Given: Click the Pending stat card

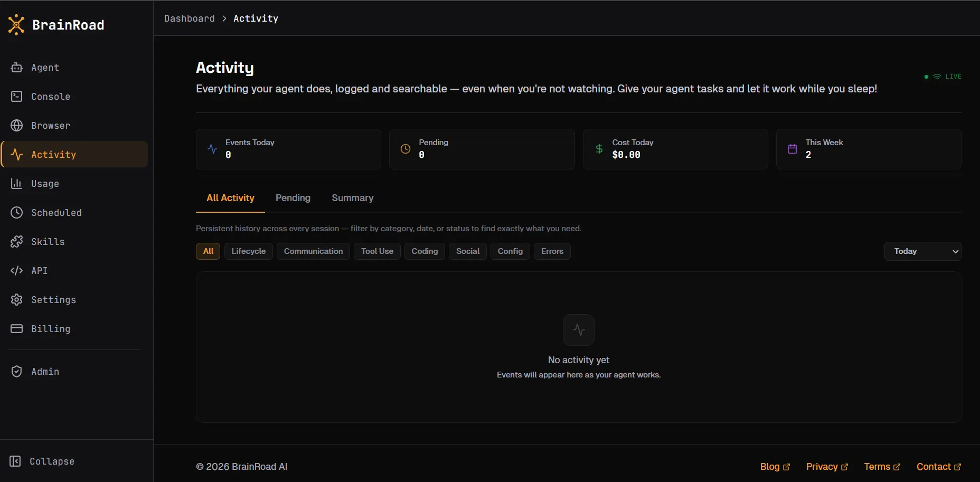Looking at the screenshot, I should pos(482,149).
